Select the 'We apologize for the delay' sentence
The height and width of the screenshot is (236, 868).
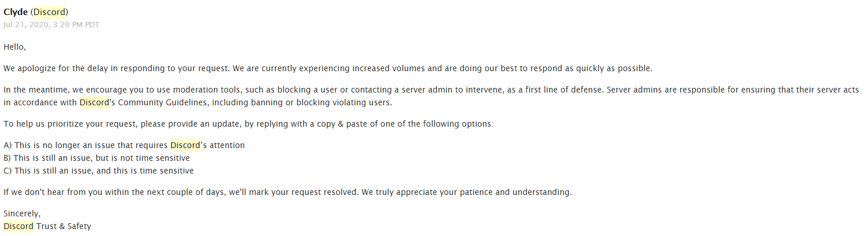[x=116, y=68]
